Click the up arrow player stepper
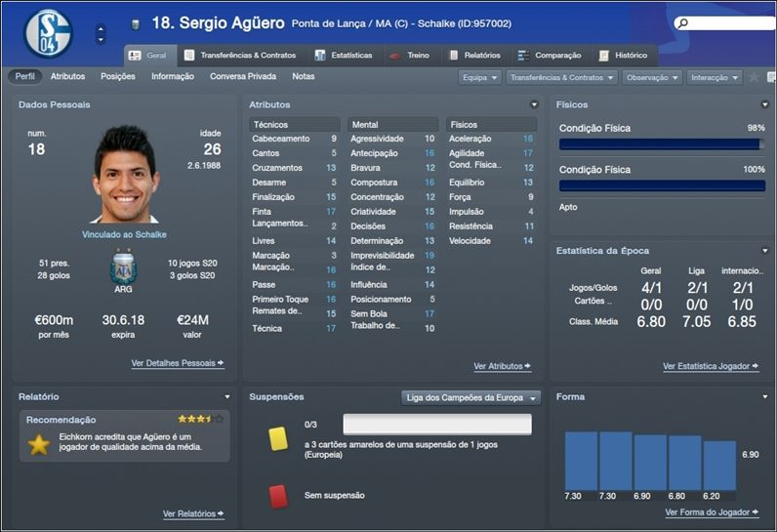The image size is (777, 532). tap(101, 28)
